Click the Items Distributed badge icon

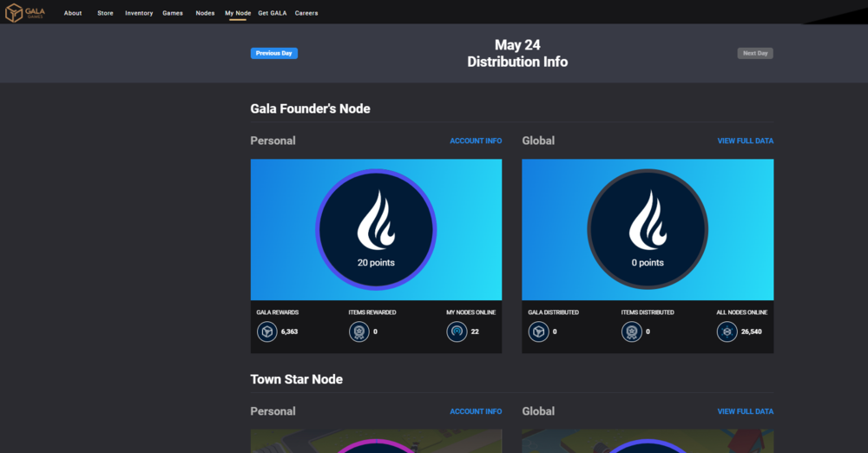point(632,332)
